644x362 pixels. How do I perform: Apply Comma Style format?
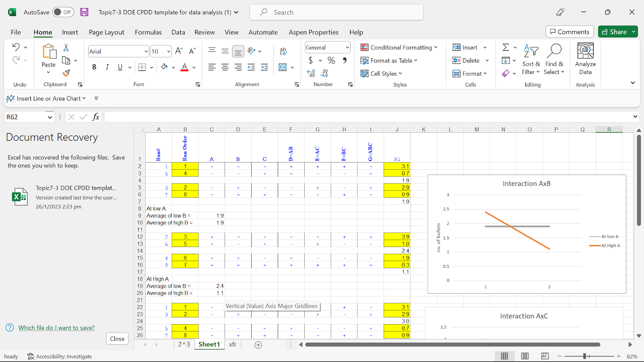tap(345, 60)
